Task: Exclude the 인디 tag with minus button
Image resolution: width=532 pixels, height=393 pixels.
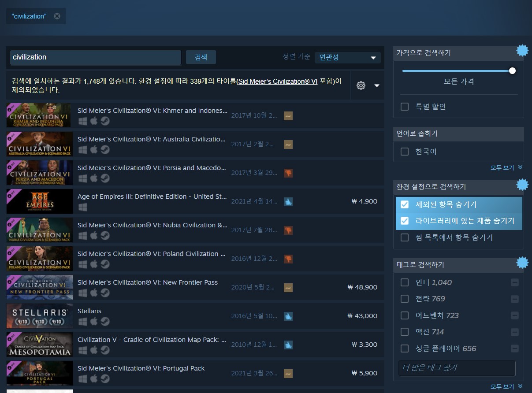Action: [514, 282]
